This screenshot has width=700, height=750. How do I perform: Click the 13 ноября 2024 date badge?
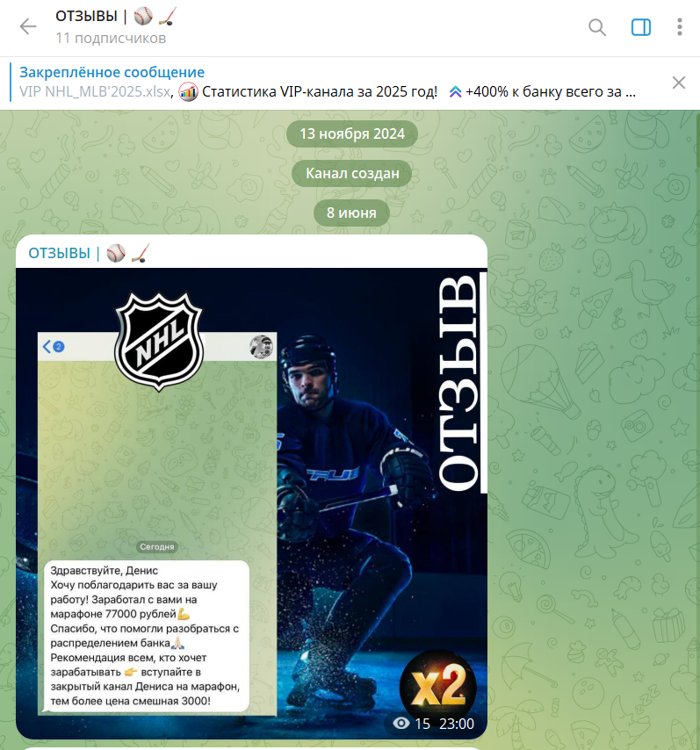pos(352,133)
